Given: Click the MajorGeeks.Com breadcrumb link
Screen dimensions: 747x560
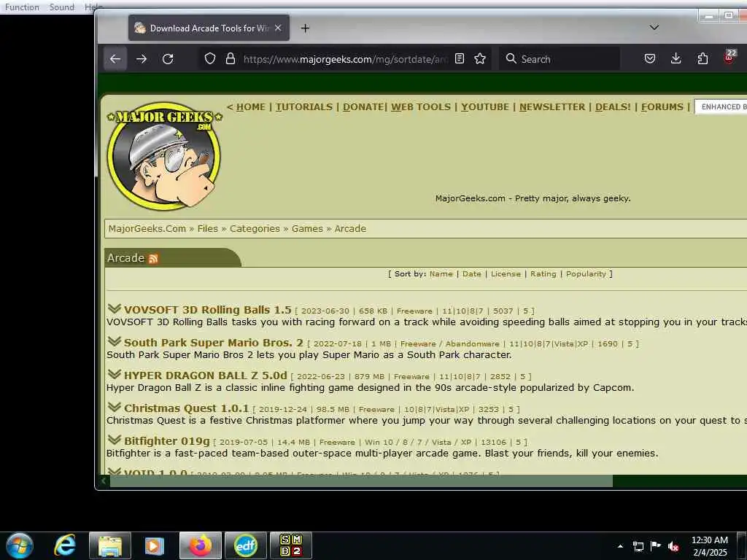Looking at the screenshot, I should coord(147,228).
